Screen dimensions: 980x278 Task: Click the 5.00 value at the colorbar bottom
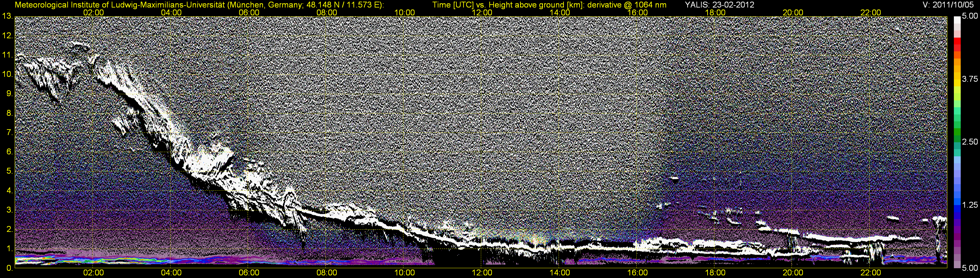coord(970,268)
